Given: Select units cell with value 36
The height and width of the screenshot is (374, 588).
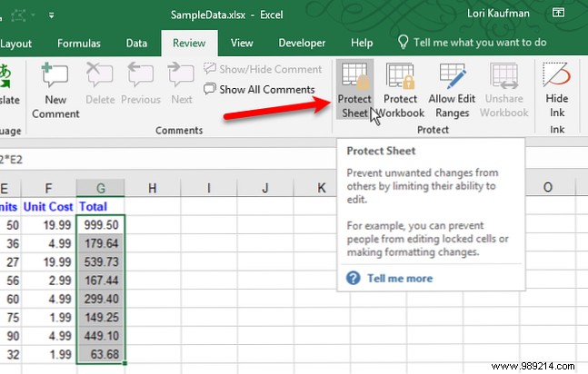Looking at the screenshot, I should [x=10, y=243].
